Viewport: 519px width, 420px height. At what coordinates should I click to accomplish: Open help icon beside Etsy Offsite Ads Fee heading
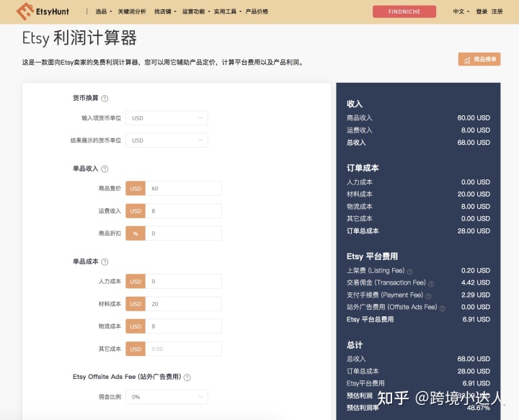tap(187, 377)
